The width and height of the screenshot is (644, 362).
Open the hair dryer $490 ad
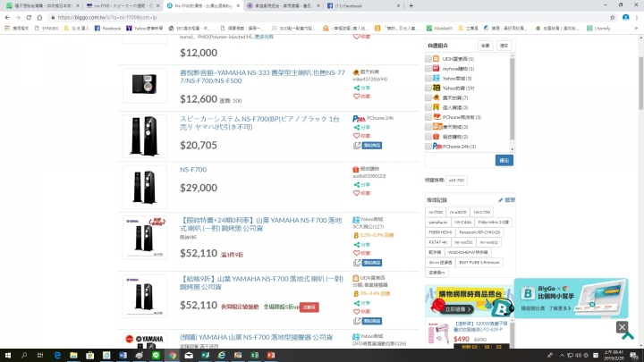click(468, 333)
